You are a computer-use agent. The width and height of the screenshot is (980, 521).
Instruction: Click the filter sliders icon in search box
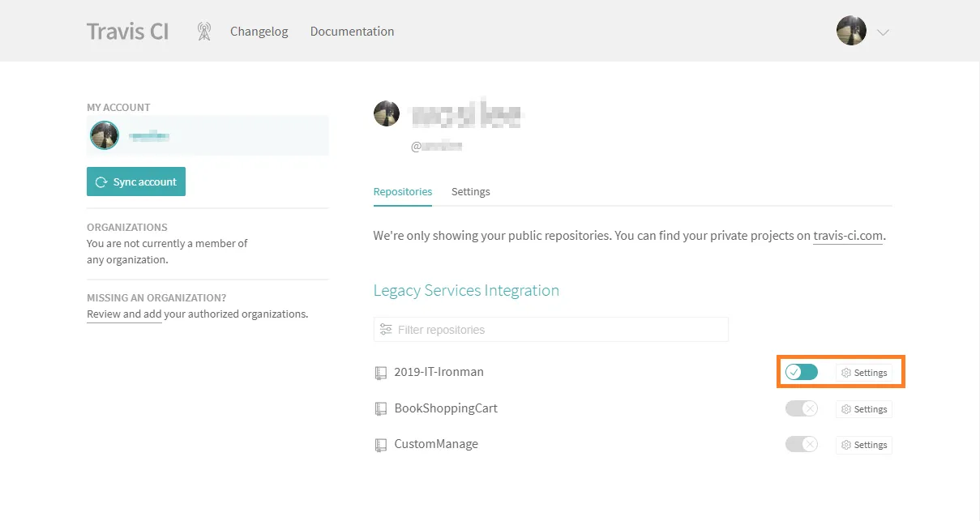[x=386, y=330]
